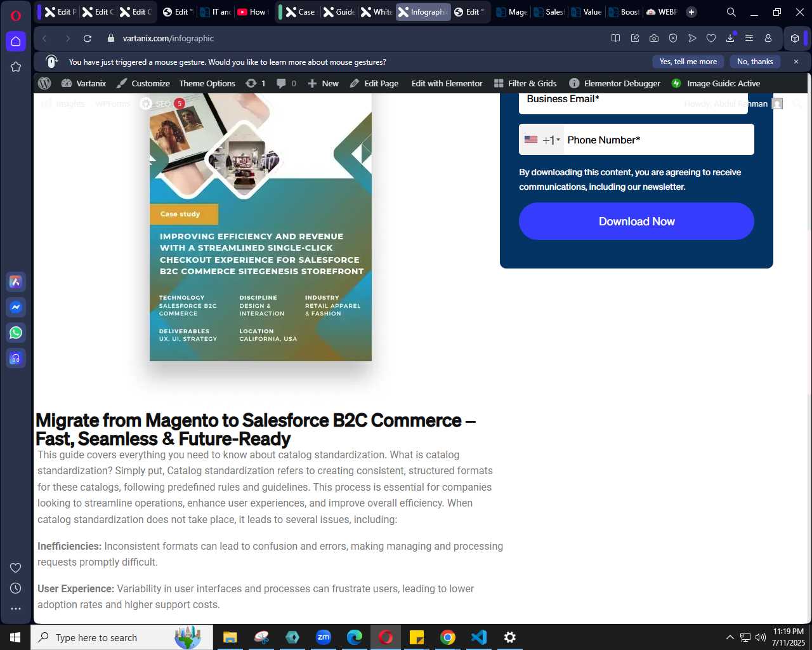
Task: Focus the Phone Number field
Action: coord(658,140)
